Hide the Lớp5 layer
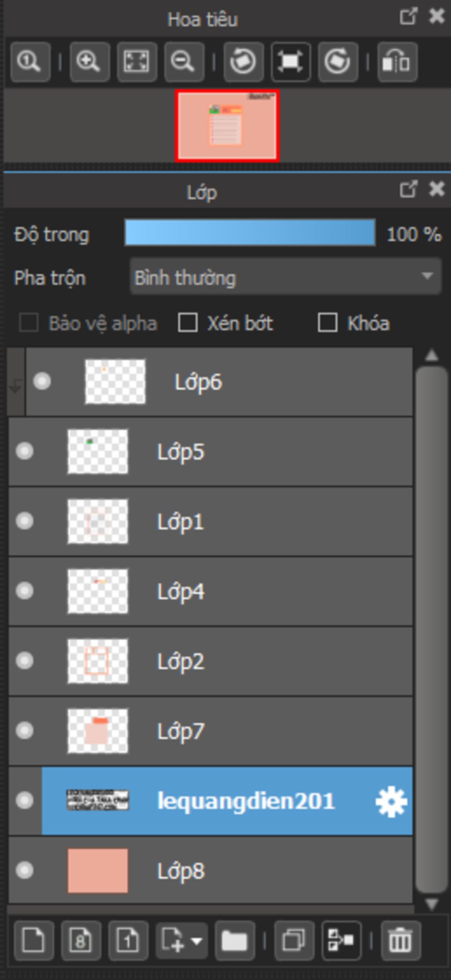 click(x=25, y=451)
